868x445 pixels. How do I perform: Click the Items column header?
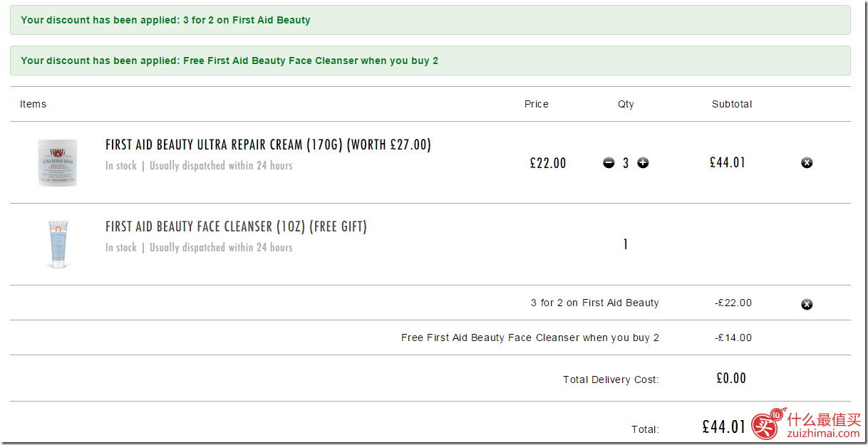33,104
